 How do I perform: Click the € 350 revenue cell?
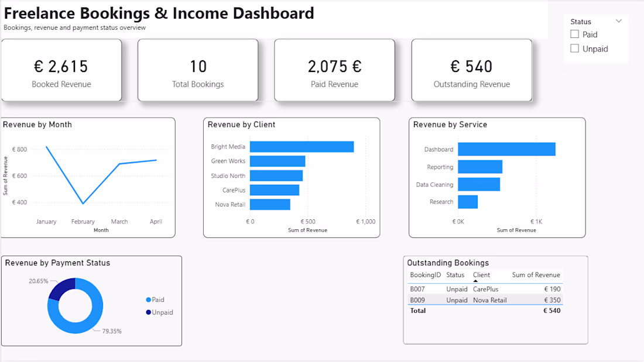[552, 300]
